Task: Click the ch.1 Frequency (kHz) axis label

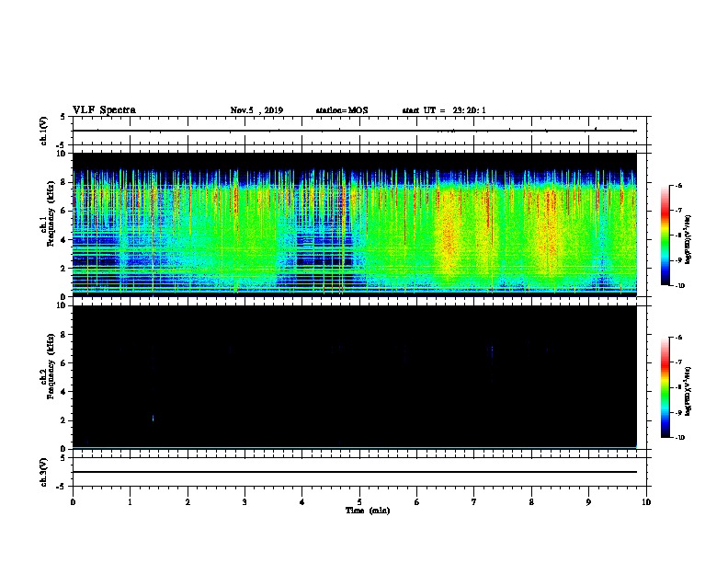Action: pyautogui.click(x=48, y=215)
